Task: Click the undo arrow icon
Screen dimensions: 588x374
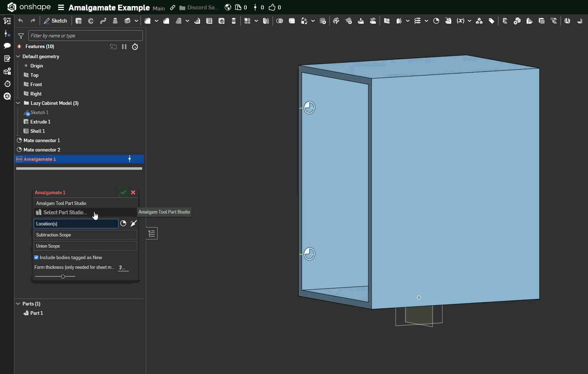Action: pos(20,21)
